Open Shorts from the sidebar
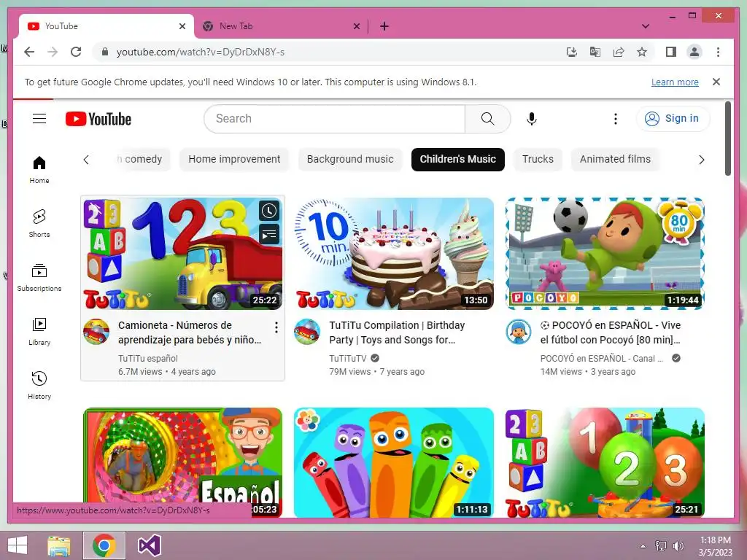747x560 pixels. coord(39,223)
